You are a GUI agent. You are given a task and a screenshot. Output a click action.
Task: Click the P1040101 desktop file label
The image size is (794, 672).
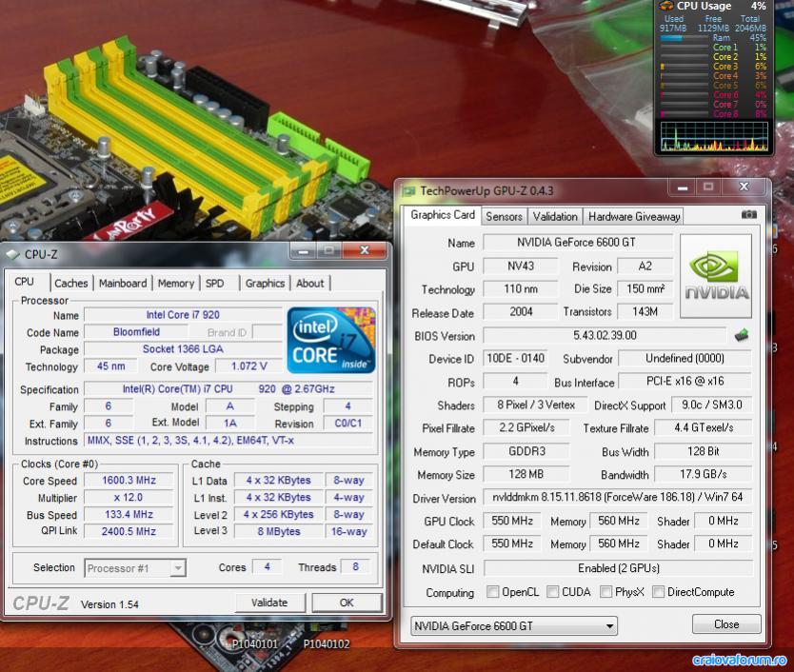tap(255, 644)
